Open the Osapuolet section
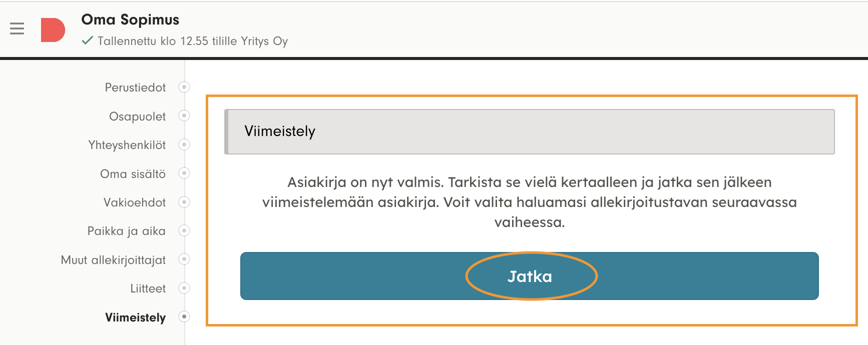 137,116
